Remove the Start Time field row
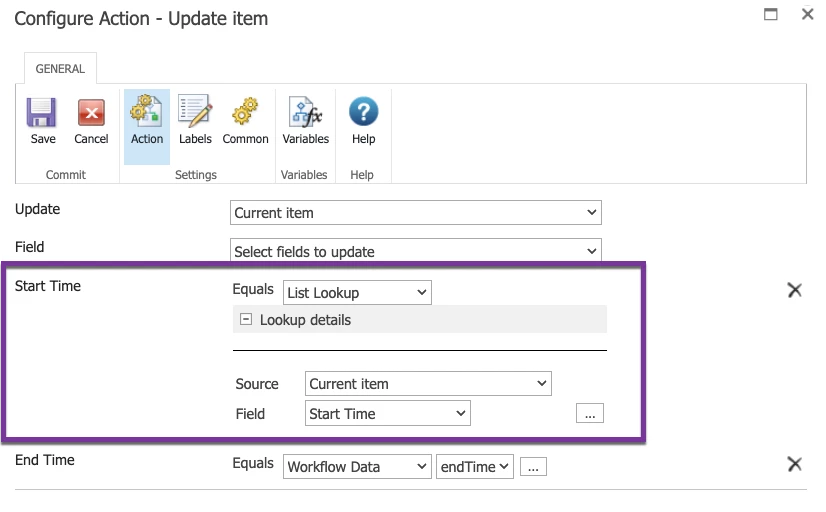Viewport: 826px width, 512px height. tap(794, 290)
